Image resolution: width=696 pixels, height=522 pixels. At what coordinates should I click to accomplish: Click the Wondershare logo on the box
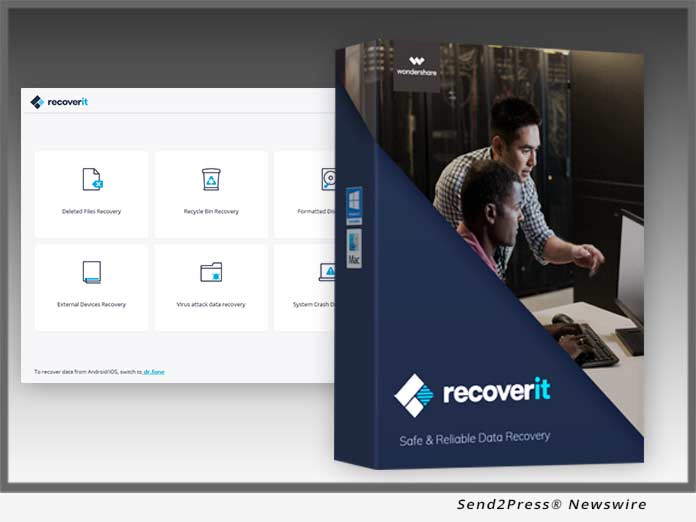pyautogui.click(x=416, y=66)
